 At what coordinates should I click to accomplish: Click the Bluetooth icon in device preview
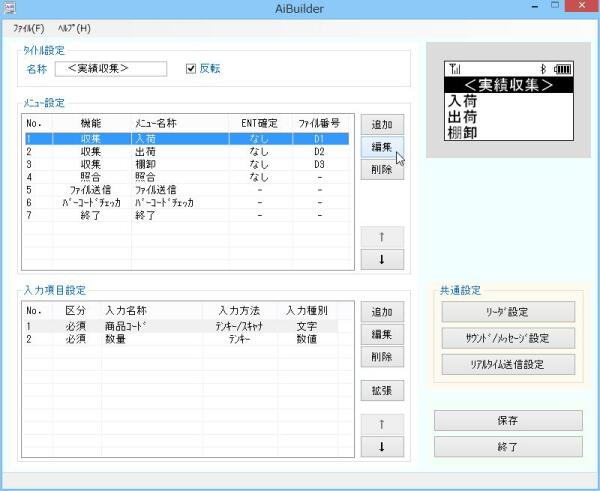(543, 69)
